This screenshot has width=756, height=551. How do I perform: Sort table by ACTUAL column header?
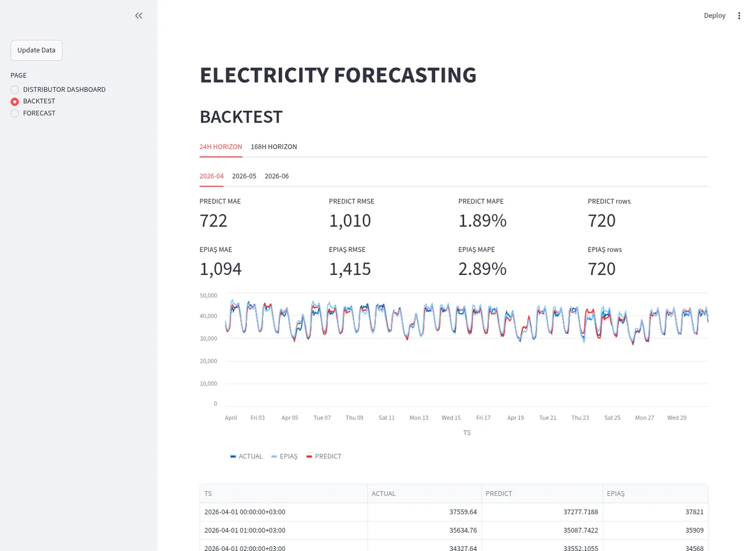pos(424,494)
